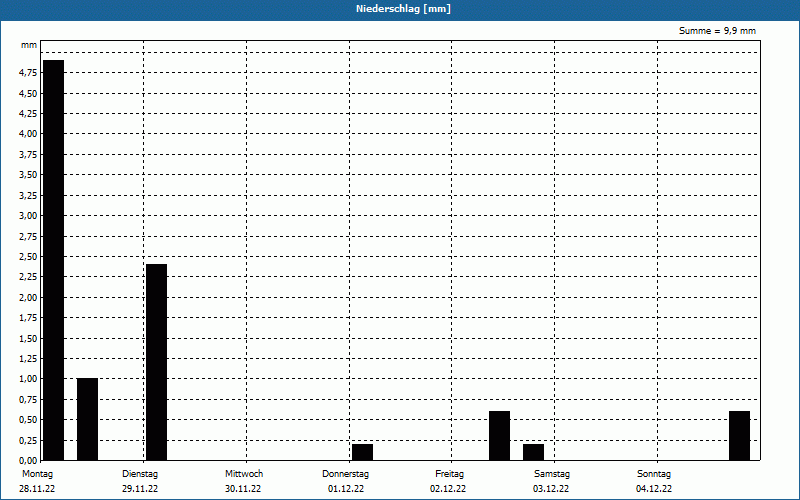800x500 pixels.
Task: Select the 2,4 mm bar on Dienstag
Action: point(156,362)
